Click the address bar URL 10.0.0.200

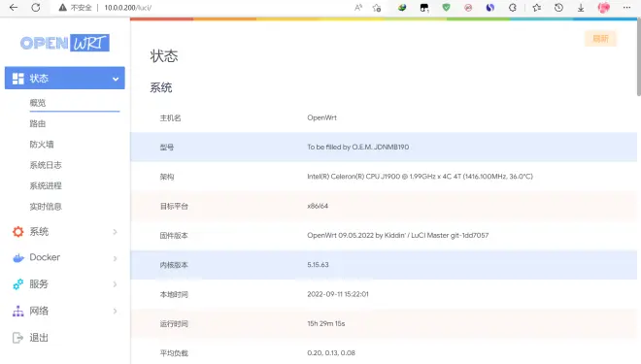click(x=128, y=8)
